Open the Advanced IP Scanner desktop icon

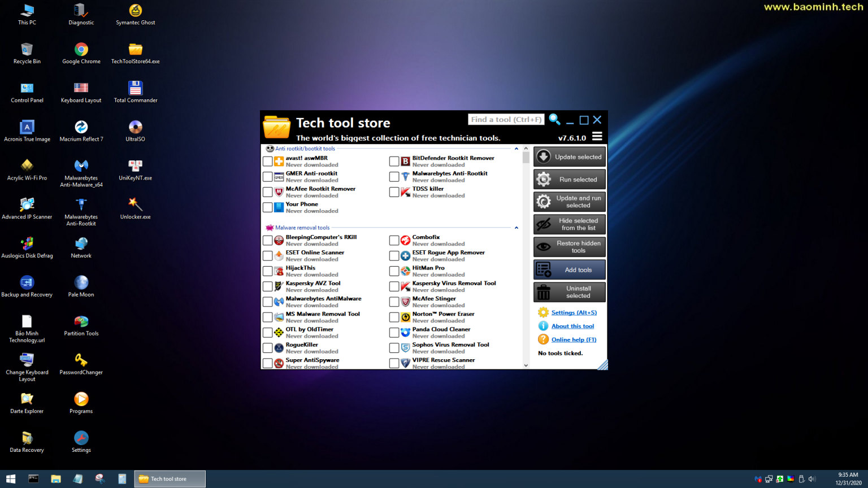click(x=27, y=210)
